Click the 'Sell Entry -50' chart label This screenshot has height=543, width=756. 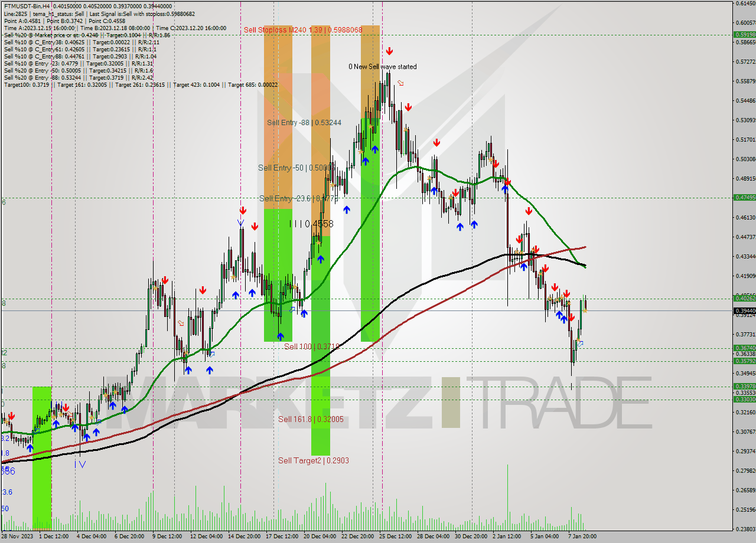[x=298, y=168]
